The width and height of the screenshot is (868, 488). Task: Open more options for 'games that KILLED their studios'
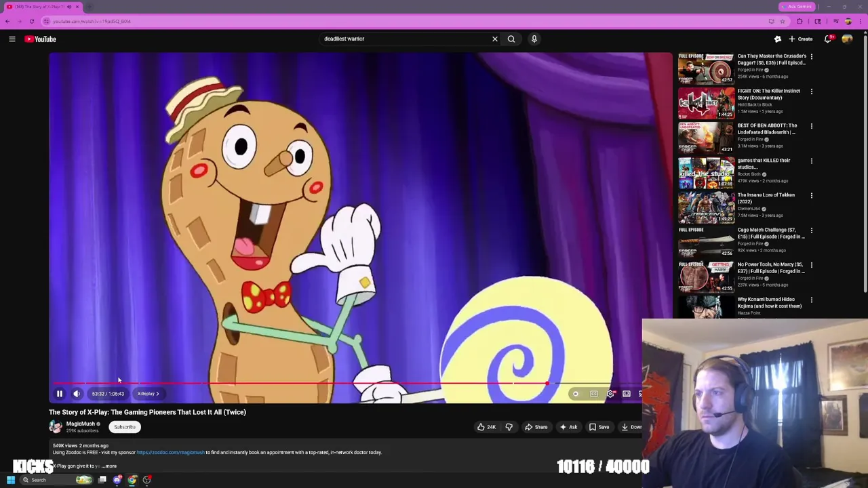(x=812, y=161)
